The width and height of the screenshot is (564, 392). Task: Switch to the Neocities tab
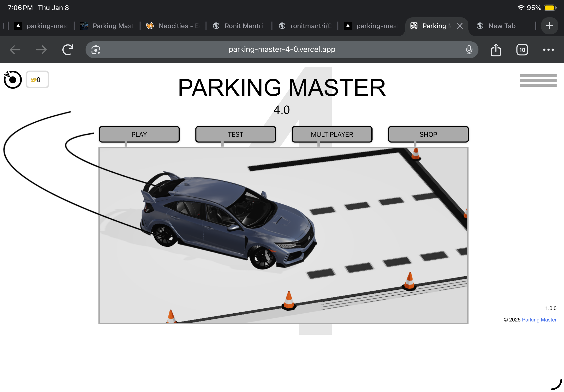tap(173, 26)
